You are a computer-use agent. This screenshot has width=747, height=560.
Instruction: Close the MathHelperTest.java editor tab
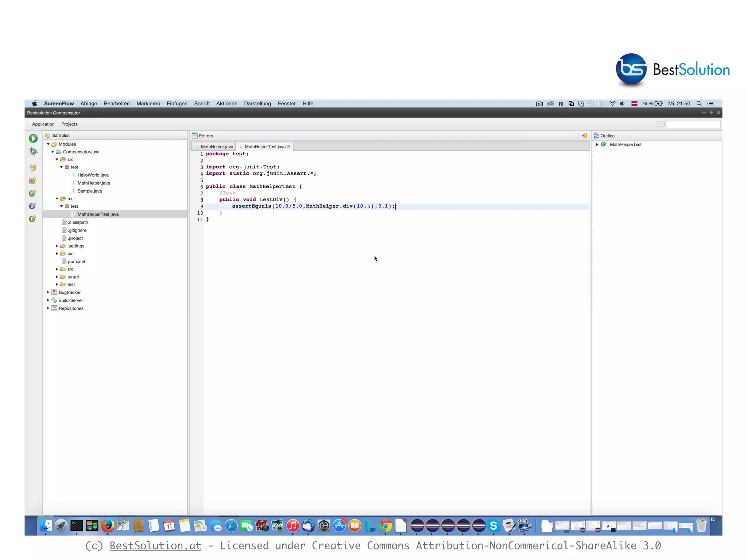[289, 147]
